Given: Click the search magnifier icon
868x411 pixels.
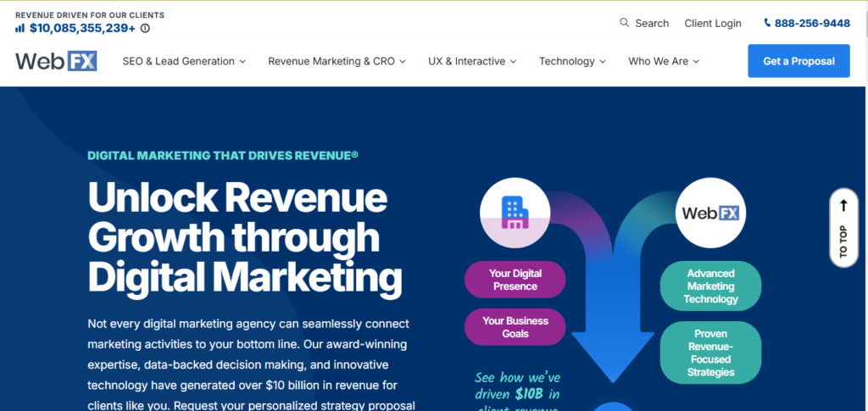Looking at the screenshot, I should 625,23.
